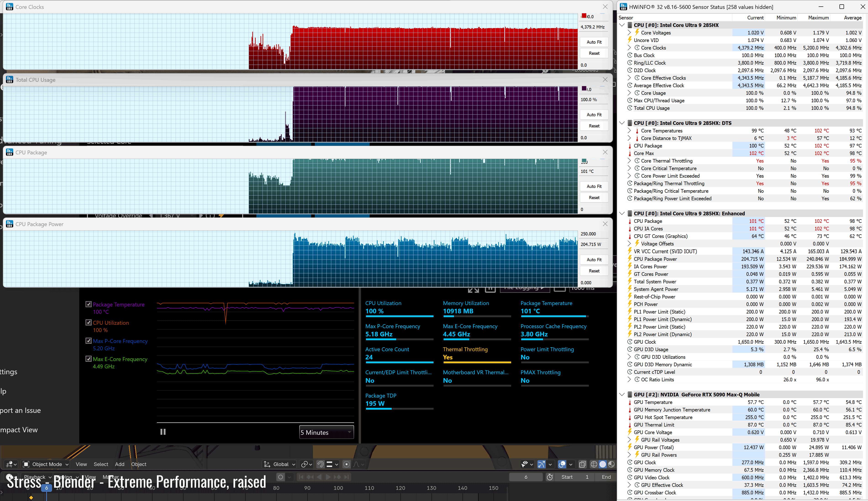
Task: Toggle X-ray mode in viewport
Action: tap(582, 464)
